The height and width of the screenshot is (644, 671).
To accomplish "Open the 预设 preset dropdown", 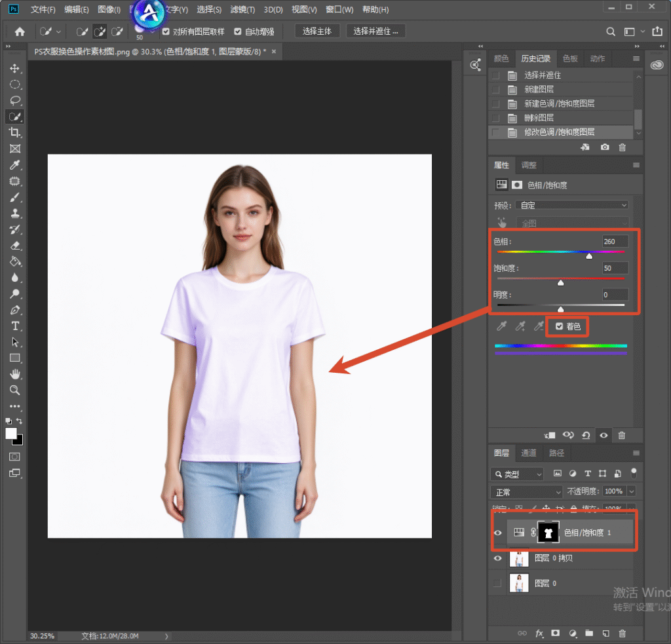I will click(571, 206).
